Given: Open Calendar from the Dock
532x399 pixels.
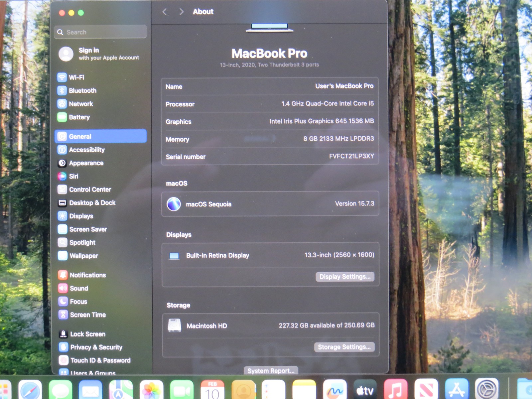Looking at the screenshot, I should [212, 390].
